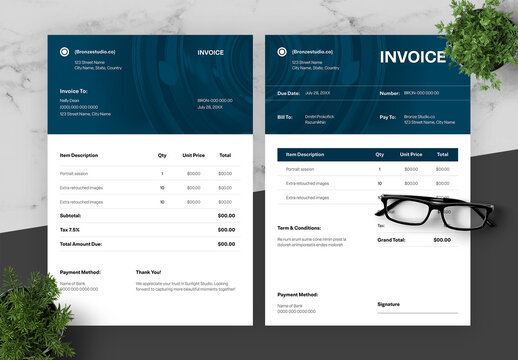Click the client name 'Nelly Dean'
Screen dimensions: 518x360
click(69, 100)
